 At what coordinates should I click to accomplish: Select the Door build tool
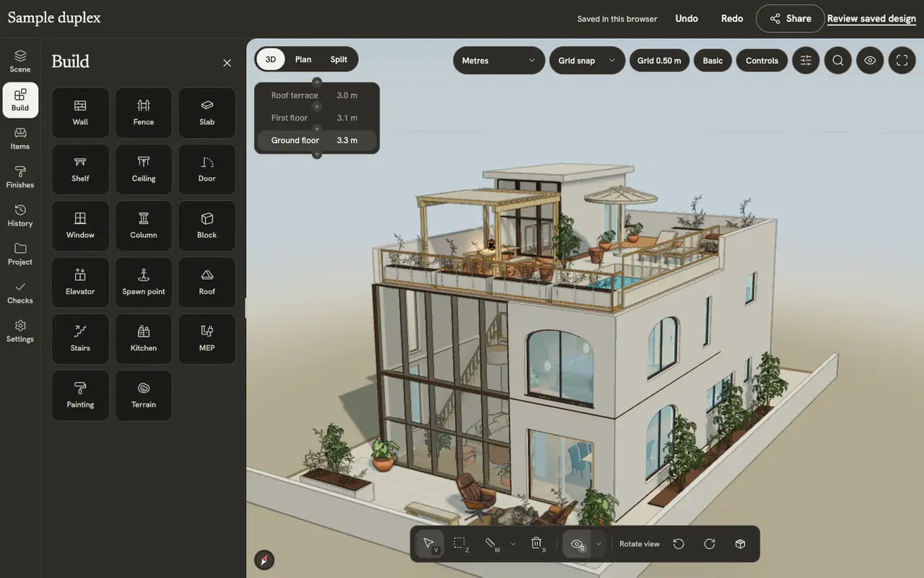pos(207,169)
